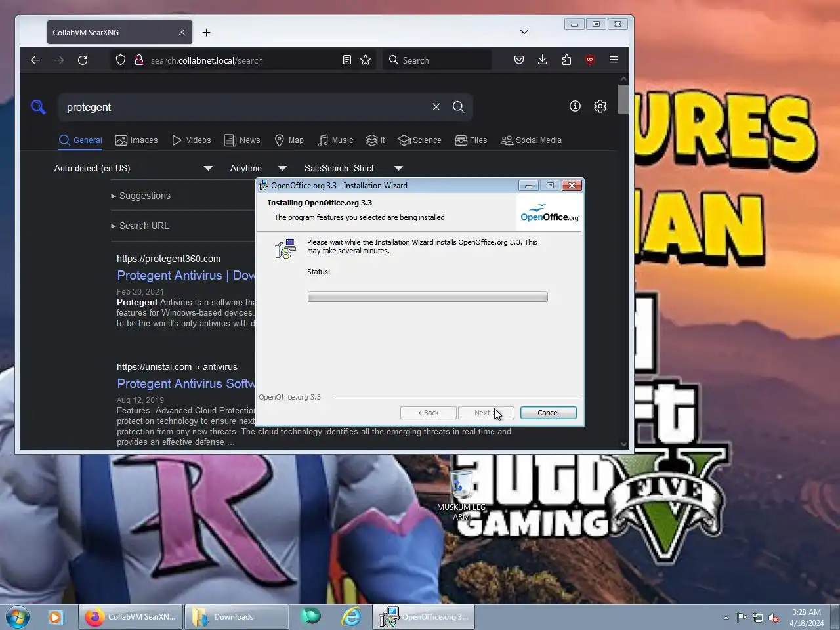
Task: Show hidden tray icons arrow
Action: click(x=726, y=618)
